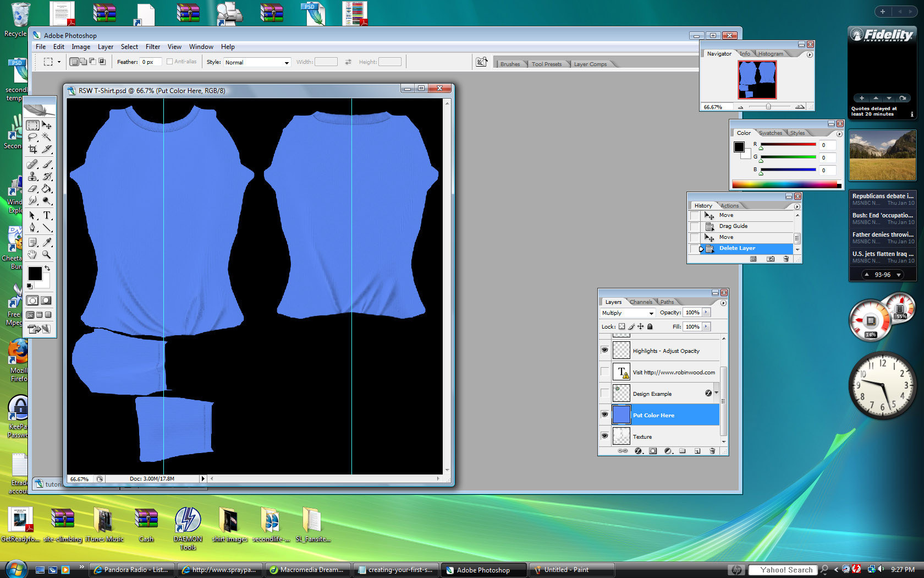Screen dimensions: 924x578
Task: Select the Horizontal Type tool
Action: click(47, 215)
